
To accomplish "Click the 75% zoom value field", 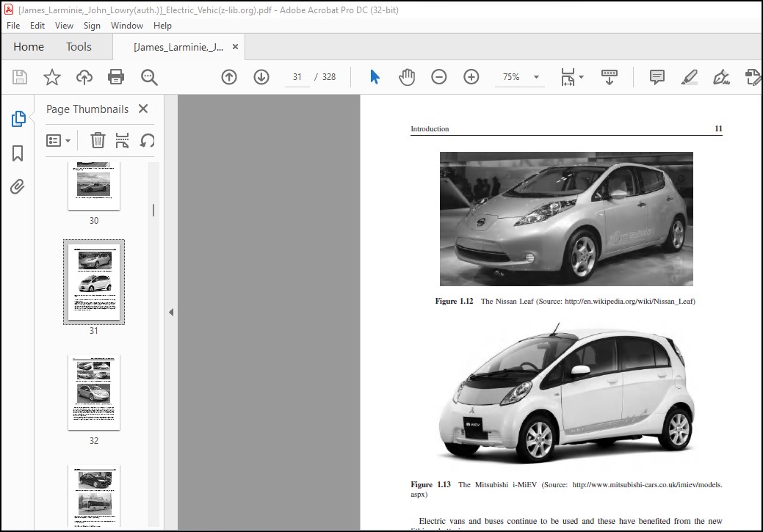I will (511, 77).
